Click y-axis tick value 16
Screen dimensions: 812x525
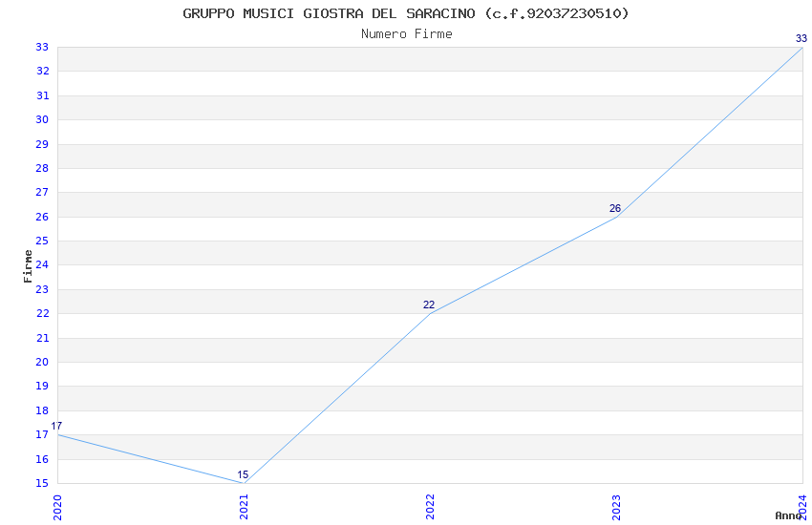coord(42,459)
